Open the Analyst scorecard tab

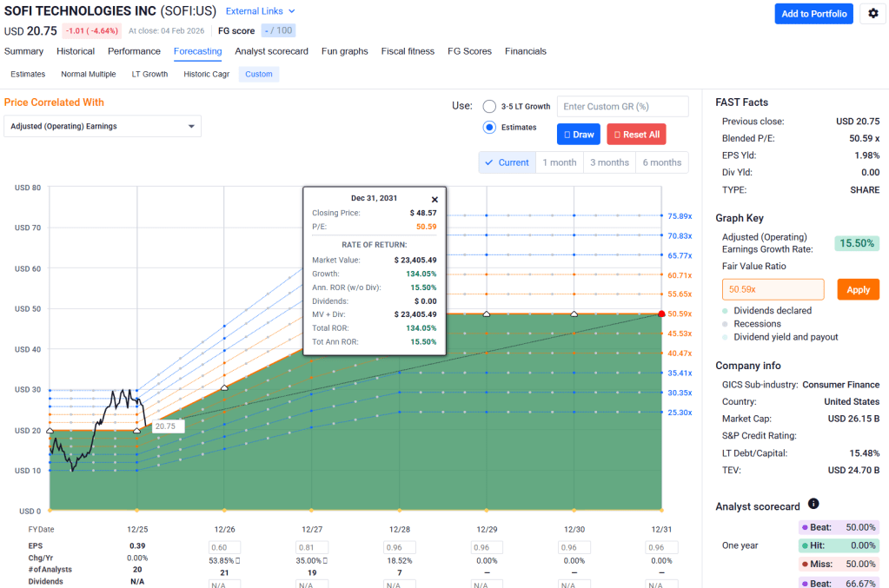click(271, 51)
